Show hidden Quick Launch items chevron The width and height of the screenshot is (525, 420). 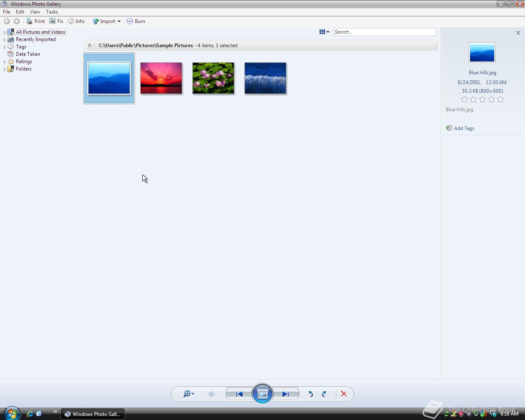click(55, 412)
